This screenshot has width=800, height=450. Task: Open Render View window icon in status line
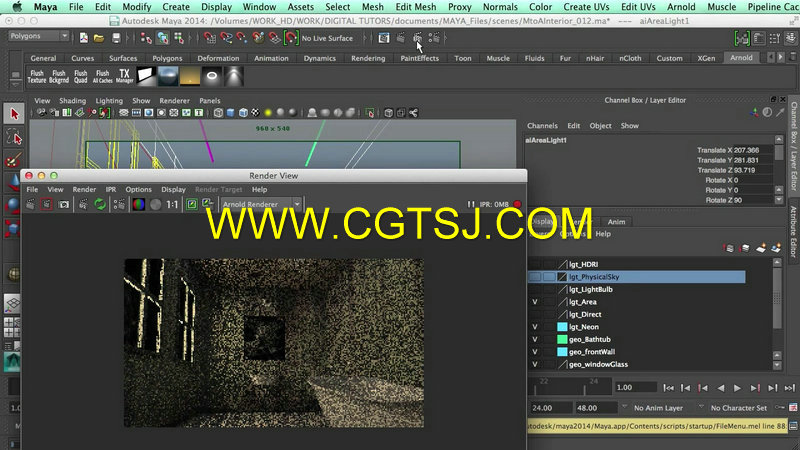point(384,38)
